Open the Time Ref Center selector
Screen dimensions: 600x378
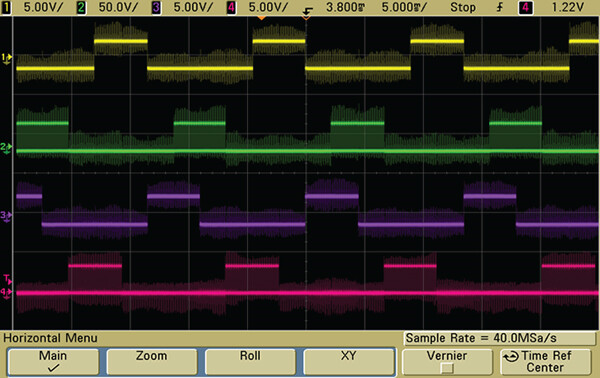[x=546, y=362]
